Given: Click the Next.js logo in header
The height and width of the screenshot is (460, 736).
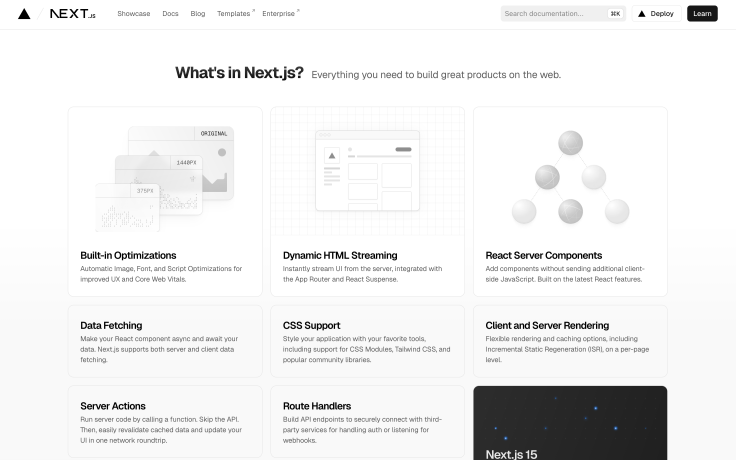Looking at the screenshot, I should point(73,14).
